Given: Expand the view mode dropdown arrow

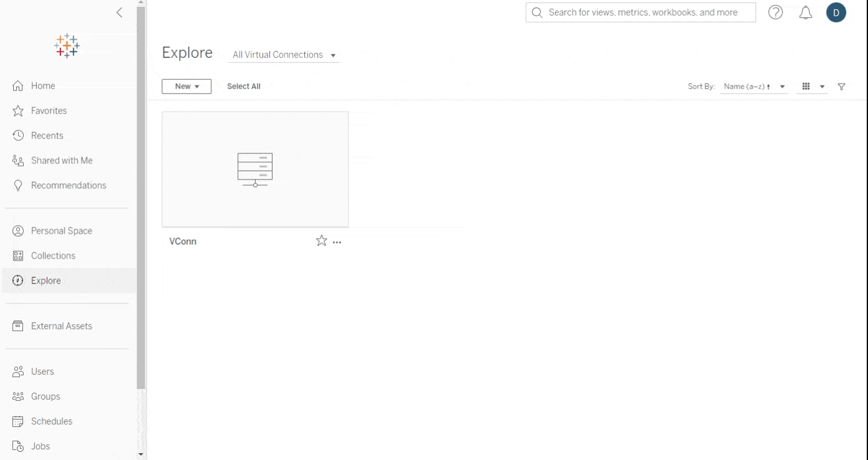Looking at the screenshot, I should tap(822, 87).
